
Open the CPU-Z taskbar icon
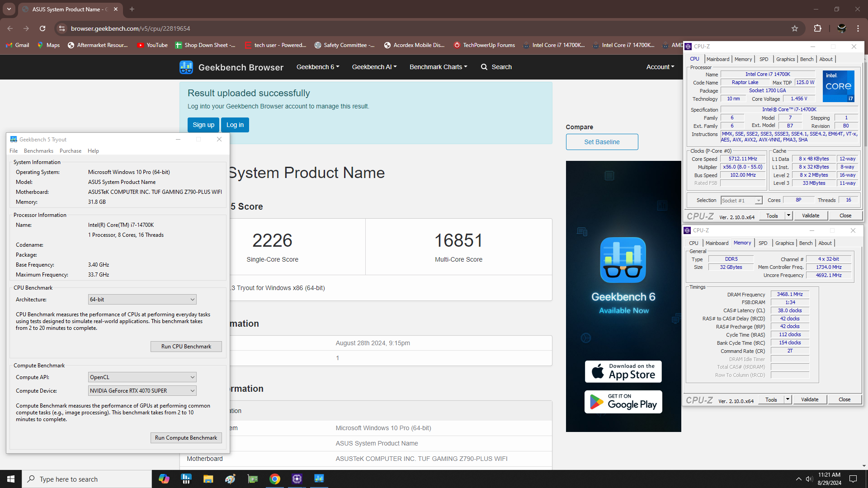point(297,479)
